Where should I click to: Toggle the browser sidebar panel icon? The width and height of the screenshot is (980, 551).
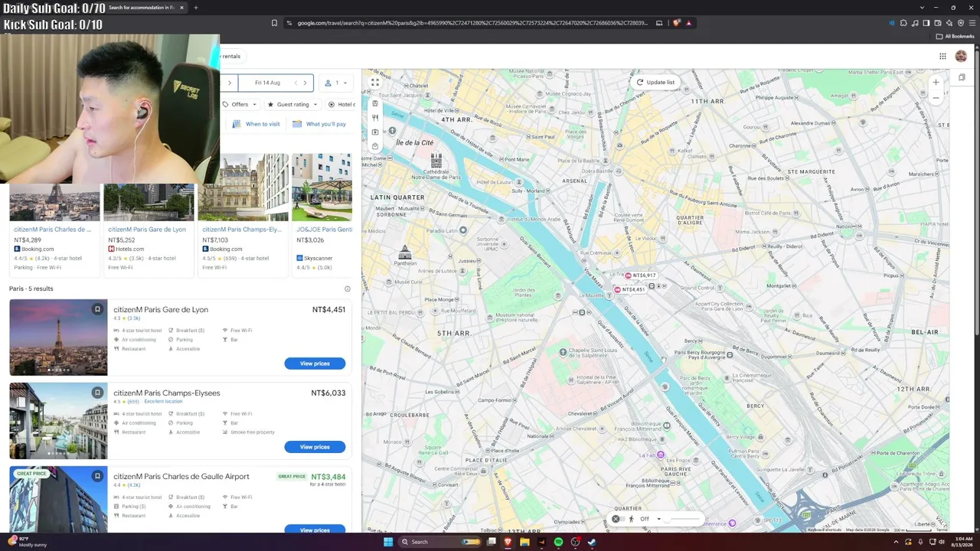[926, 23]
